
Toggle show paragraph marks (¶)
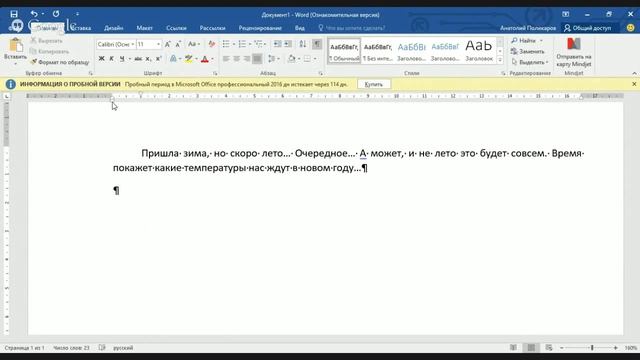(x=317, y=44)
